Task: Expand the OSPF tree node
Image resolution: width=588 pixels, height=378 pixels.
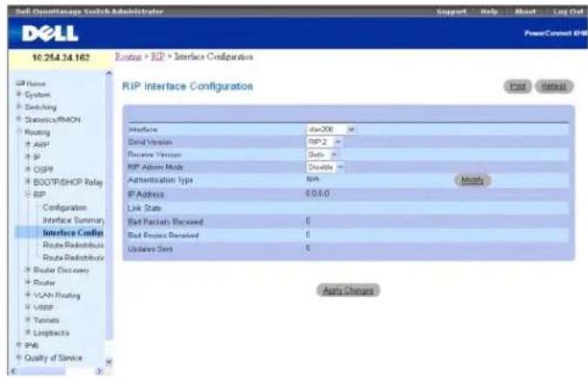Action: point(27,169)
